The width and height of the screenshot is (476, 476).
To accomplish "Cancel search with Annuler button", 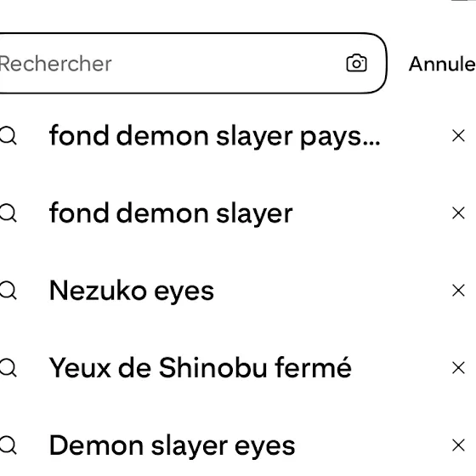I will (x=442, y=64).
